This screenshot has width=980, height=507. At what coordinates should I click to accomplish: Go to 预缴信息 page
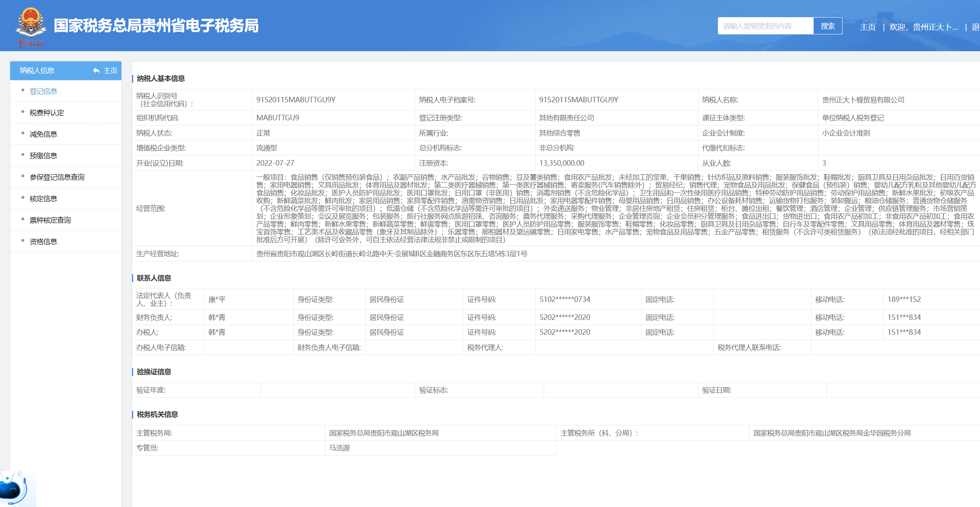click(43, 155)
